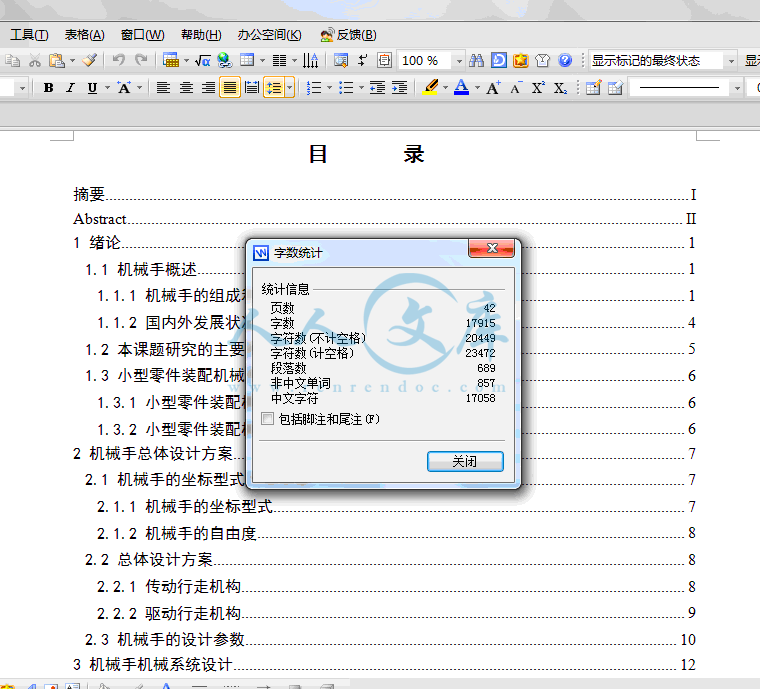Insert an equation with the square root icon
The height and width of the screenshot is (689, 760).
pos(203,61)
